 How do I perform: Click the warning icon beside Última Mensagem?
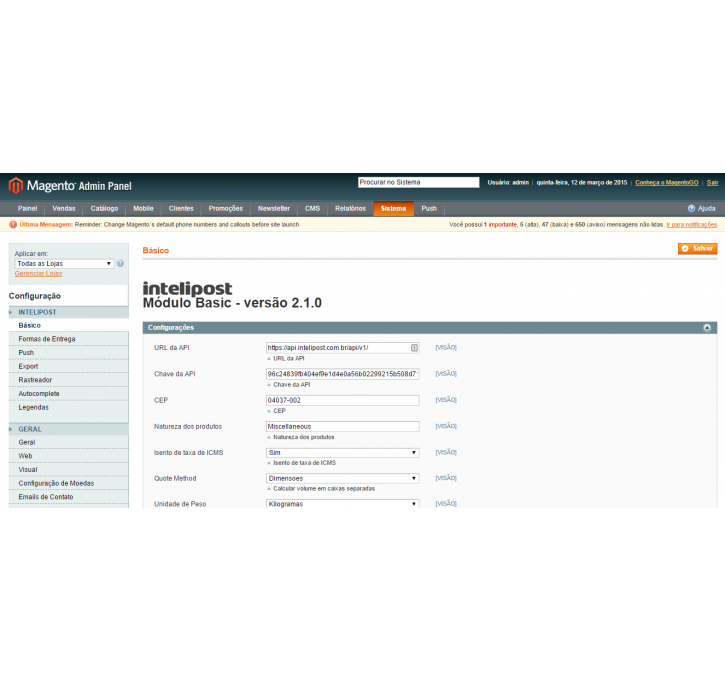pos(13,225)
